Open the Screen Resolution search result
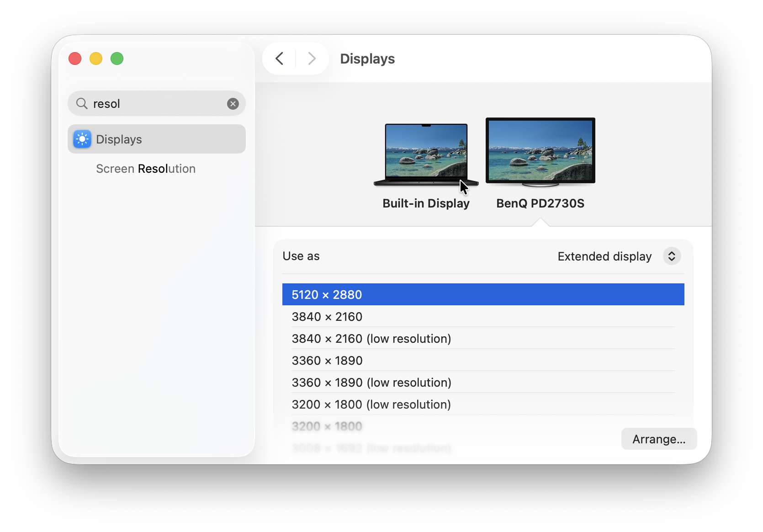Viewport: 763px width, 532px height. (x=146, y=169)
